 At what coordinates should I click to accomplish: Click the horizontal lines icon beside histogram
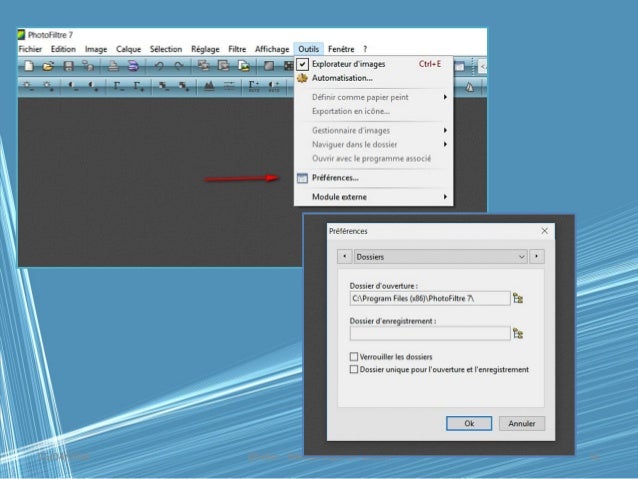click(x=229, y=86)
